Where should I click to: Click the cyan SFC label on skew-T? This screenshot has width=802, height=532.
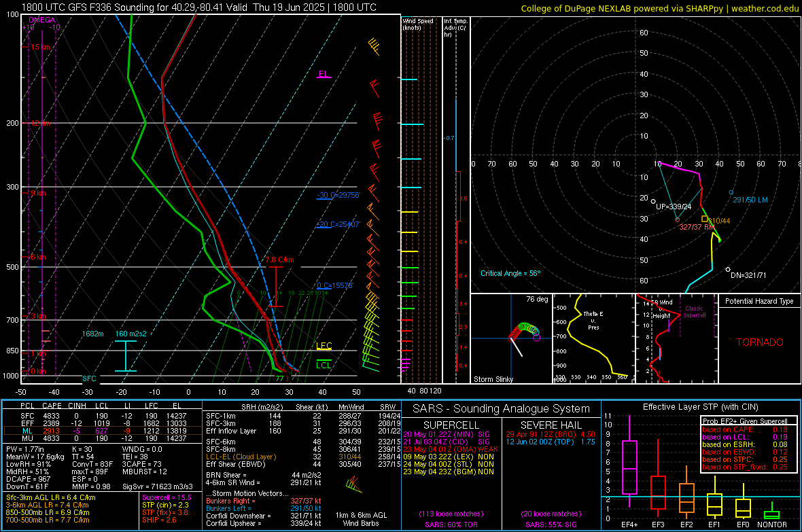coord(89,378)
